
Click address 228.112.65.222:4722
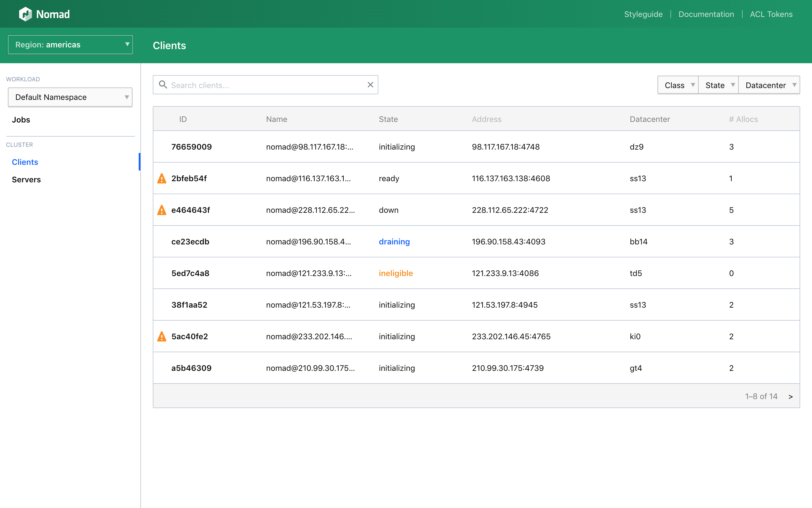pyautogui.click(x=510, y=210)
